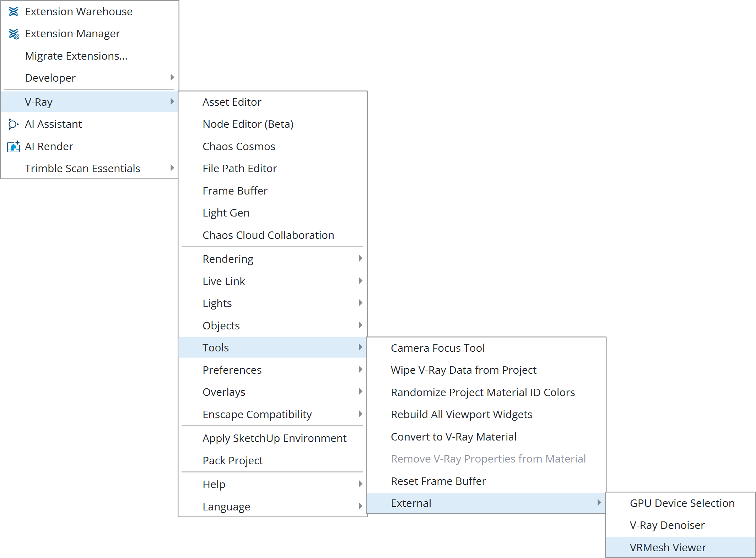756x558 pixels.
Task: Expand the Language submenu arrow
Action: [361, 506]
